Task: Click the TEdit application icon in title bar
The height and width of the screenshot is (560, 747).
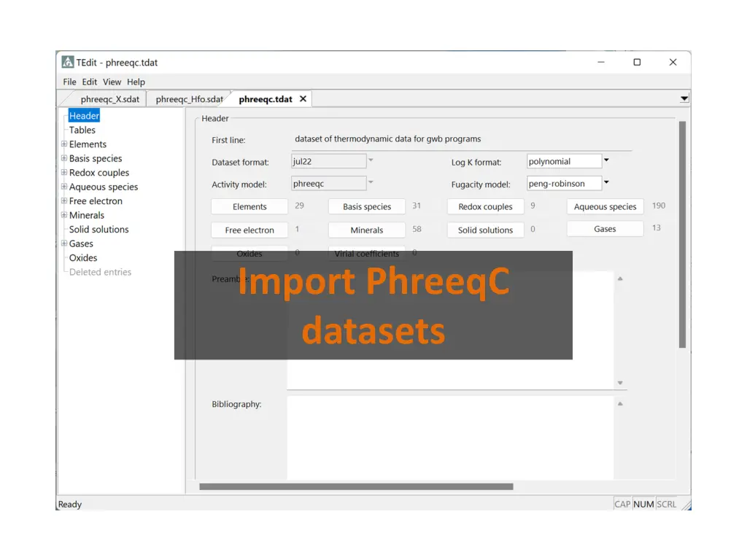Action: tap(68, 63)
